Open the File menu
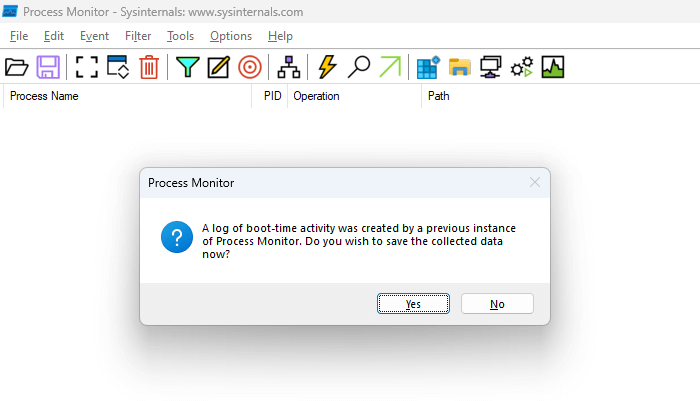This screenshot has height=401, width=700. pos(19,36)
